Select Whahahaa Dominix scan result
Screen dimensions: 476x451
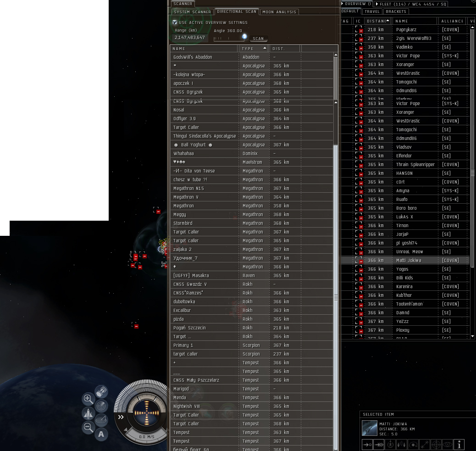click(252, 153)
